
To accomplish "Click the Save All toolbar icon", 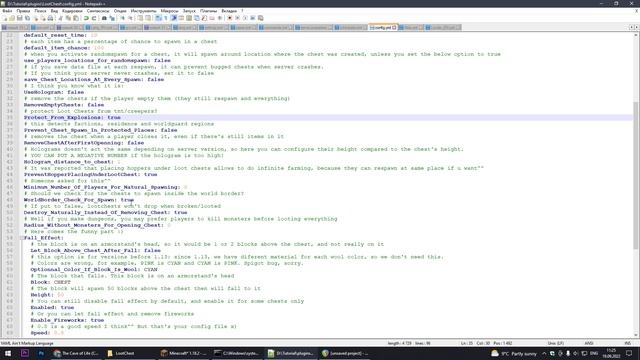I will tap(27, 18).
